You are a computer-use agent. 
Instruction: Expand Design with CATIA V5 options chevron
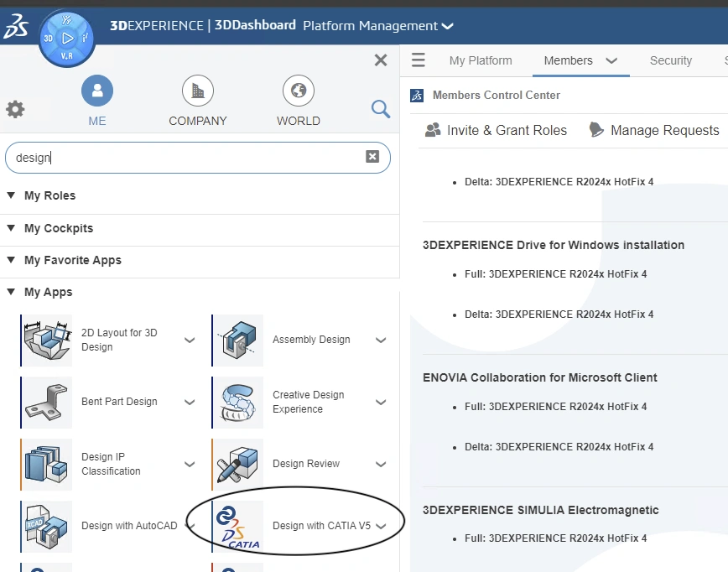381,526
